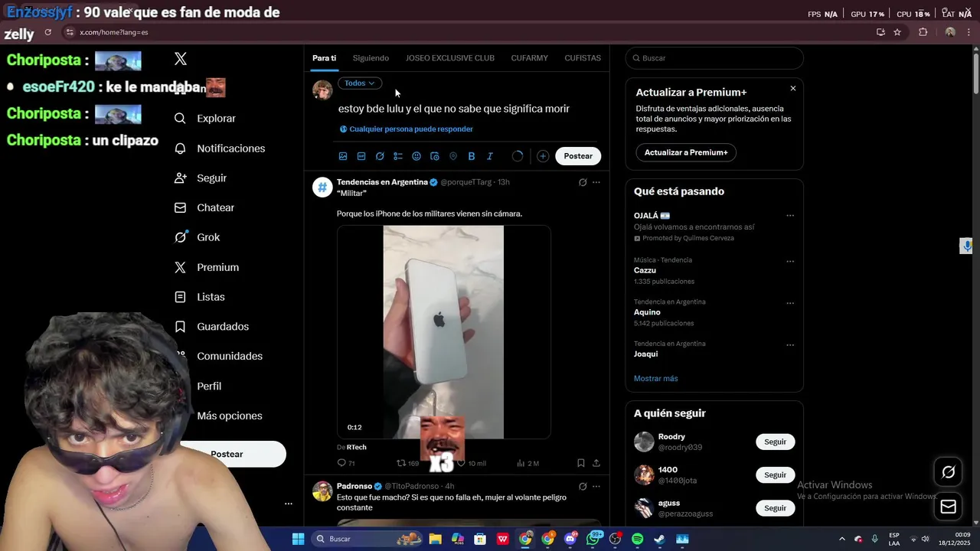Open File Explorer from the taskbar
The width and height of the screenshot is (980, 551).
point(435,539)
